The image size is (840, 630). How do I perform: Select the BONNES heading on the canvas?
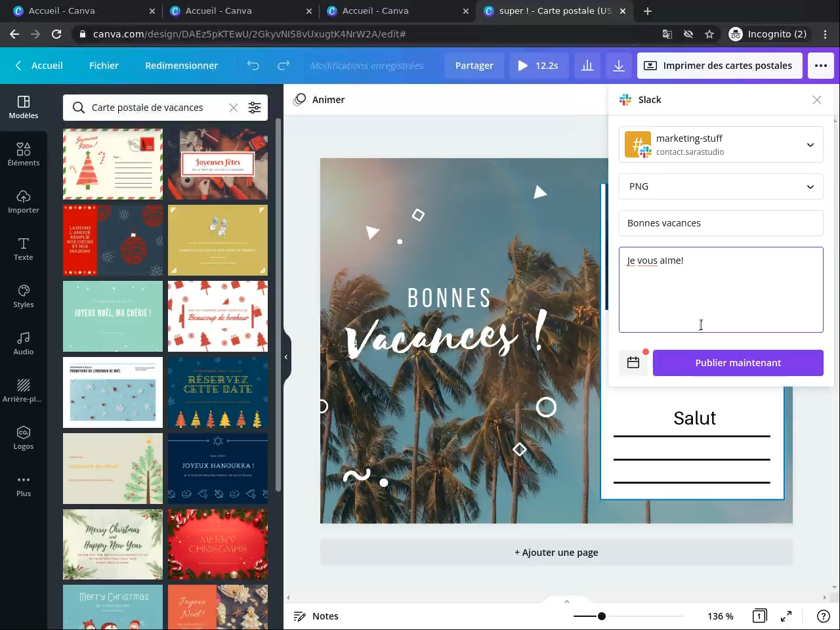point(450,298)
